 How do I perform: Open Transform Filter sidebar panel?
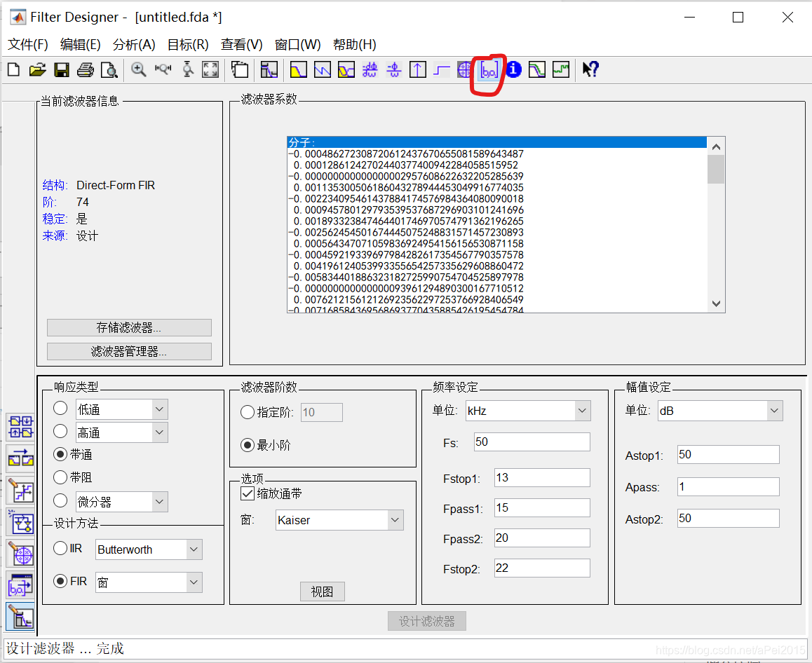tap(21, 458)
